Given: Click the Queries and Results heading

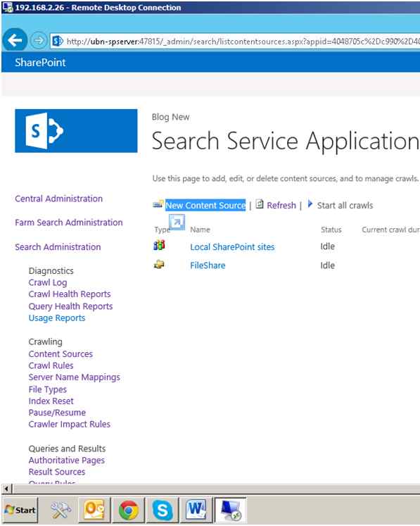Looking at the screenshot, I should tap(67, 449).
